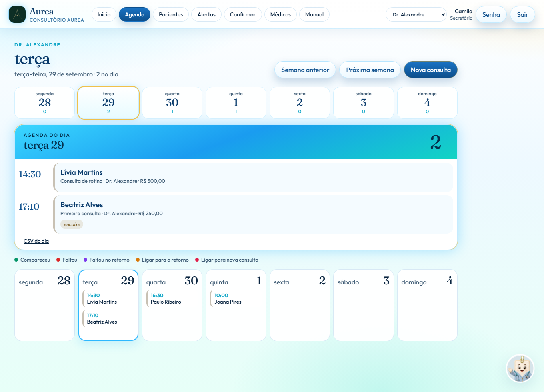Click the purple Faltou no retorno dot
The height and width of the screenshot is (392, 544).
pos(85,260)
